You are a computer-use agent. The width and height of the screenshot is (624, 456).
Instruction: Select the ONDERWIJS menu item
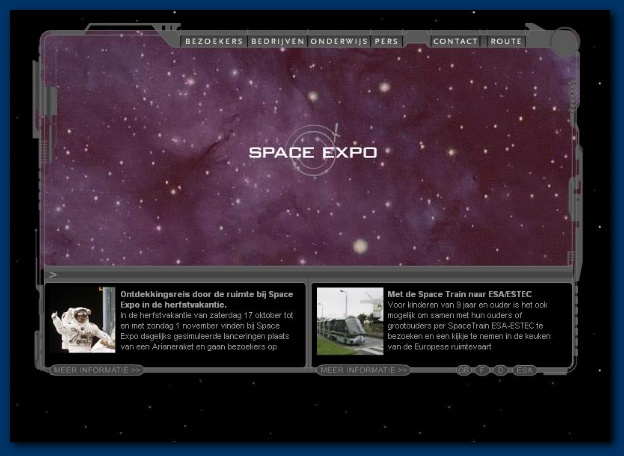tap(339, 41)
